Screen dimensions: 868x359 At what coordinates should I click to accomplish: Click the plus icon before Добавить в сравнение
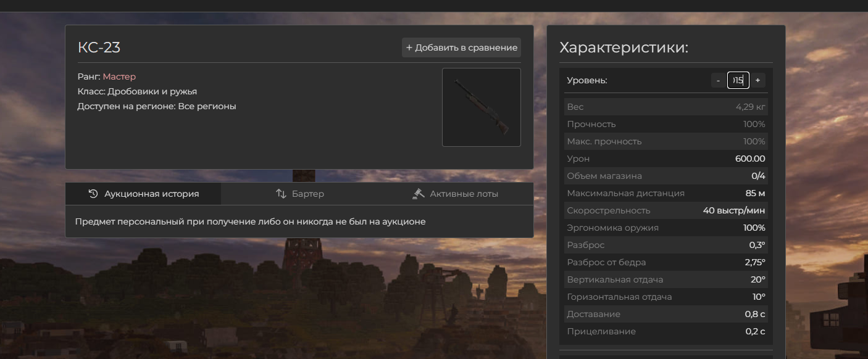(x=409, y=47)
